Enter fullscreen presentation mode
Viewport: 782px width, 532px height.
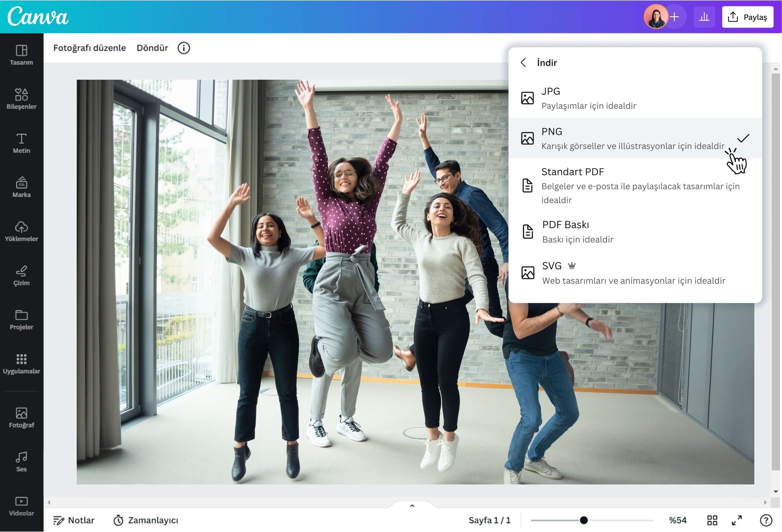737,520
